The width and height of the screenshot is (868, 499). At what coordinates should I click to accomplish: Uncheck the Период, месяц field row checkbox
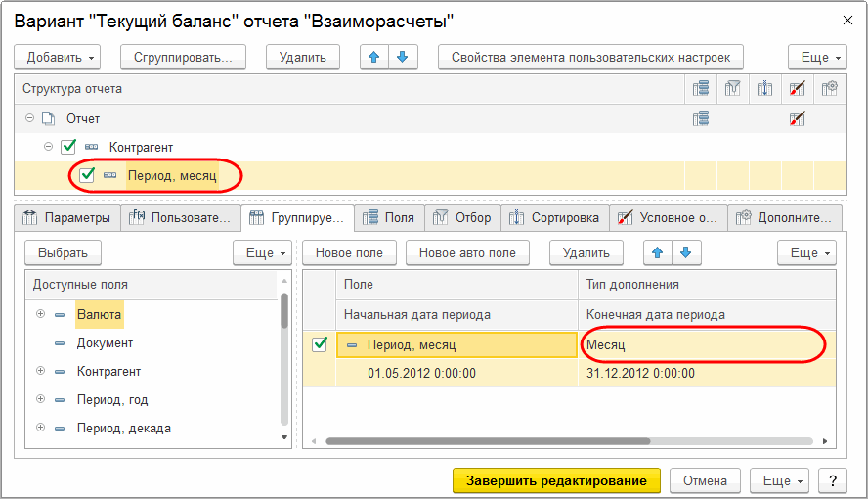pos(320,344)
